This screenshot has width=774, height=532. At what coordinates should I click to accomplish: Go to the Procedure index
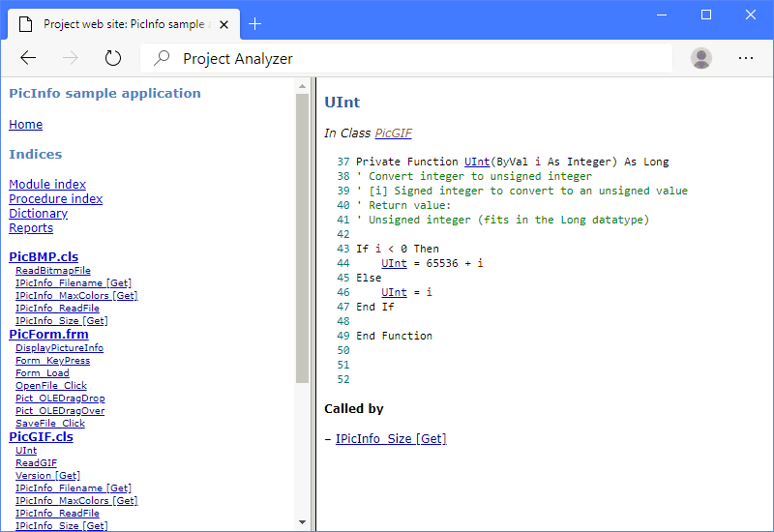click(x=55, y=199)
